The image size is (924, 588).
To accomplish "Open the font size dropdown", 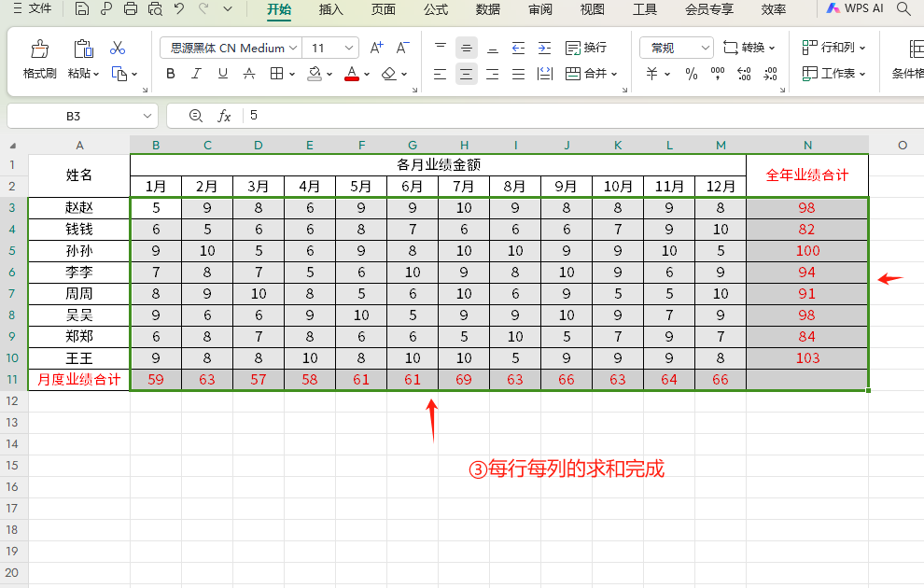I will [349, 48].
